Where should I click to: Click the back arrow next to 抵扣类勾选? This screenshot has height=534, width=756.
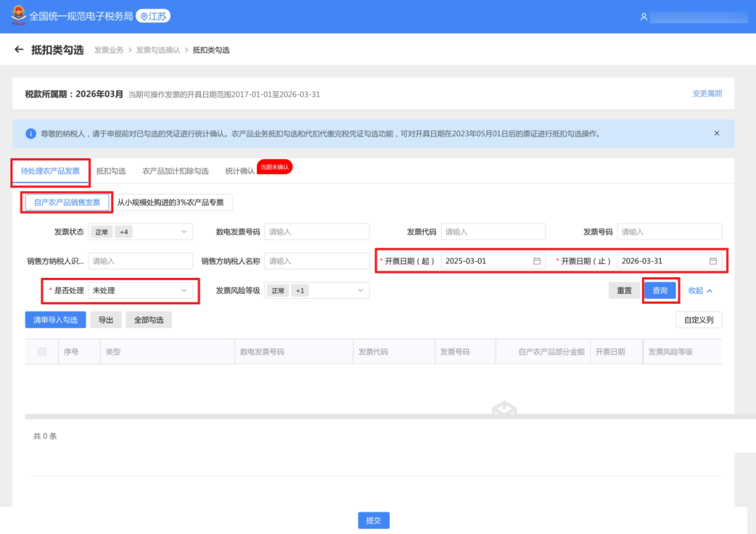[19, 50]
